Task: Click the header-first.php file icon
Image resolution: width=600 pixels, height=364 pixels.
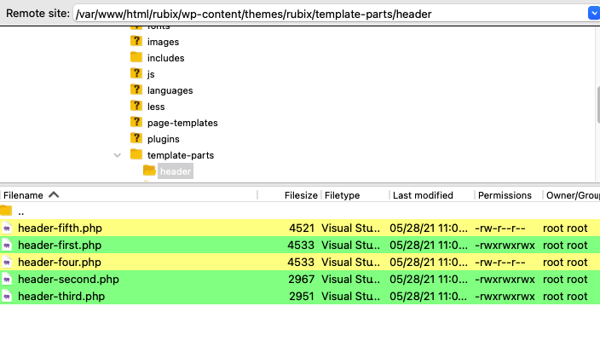Action: 7,245
